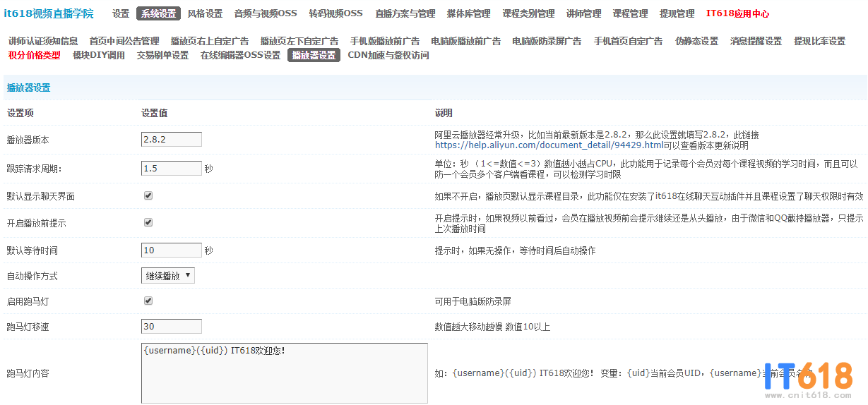Click the 设置值 column header
The height and width of the screenshot is (405, 868).
154,113
